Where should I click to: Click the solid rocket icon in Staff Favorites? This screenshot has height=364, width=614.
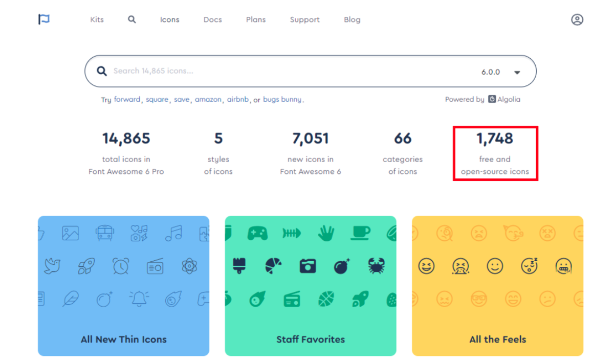[360, 299]
